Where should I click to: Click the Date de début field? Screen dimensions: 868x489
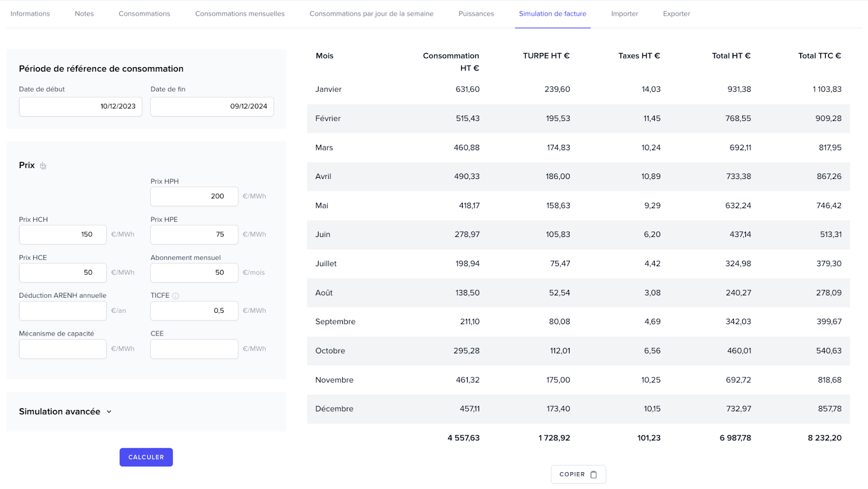click(x=81, y=106)
